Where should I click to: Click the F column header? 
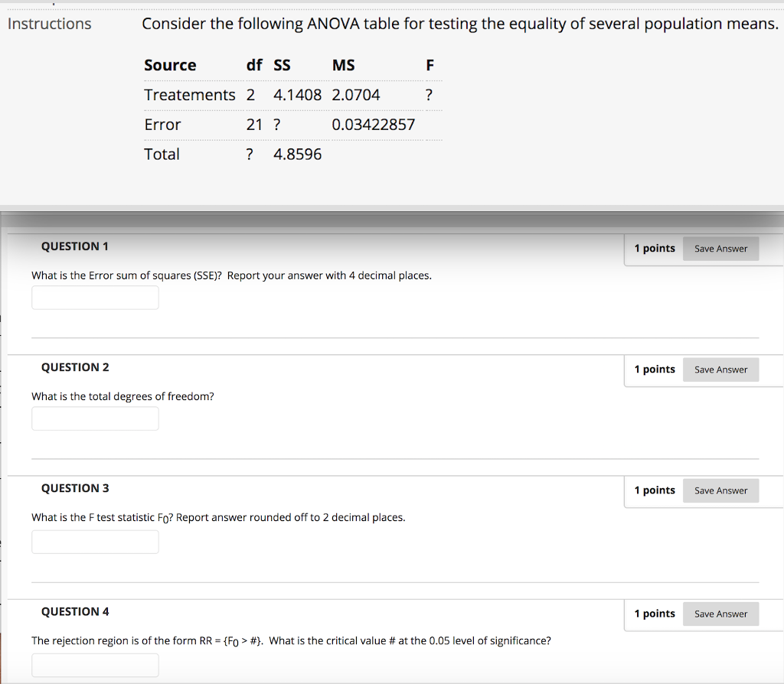430,65
